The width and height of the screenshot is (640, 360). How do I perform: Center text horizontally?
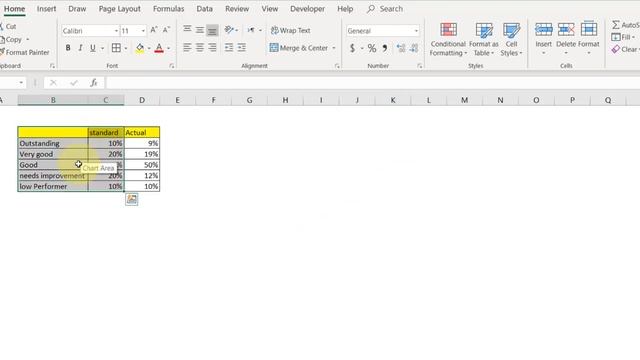click(200, 48)
